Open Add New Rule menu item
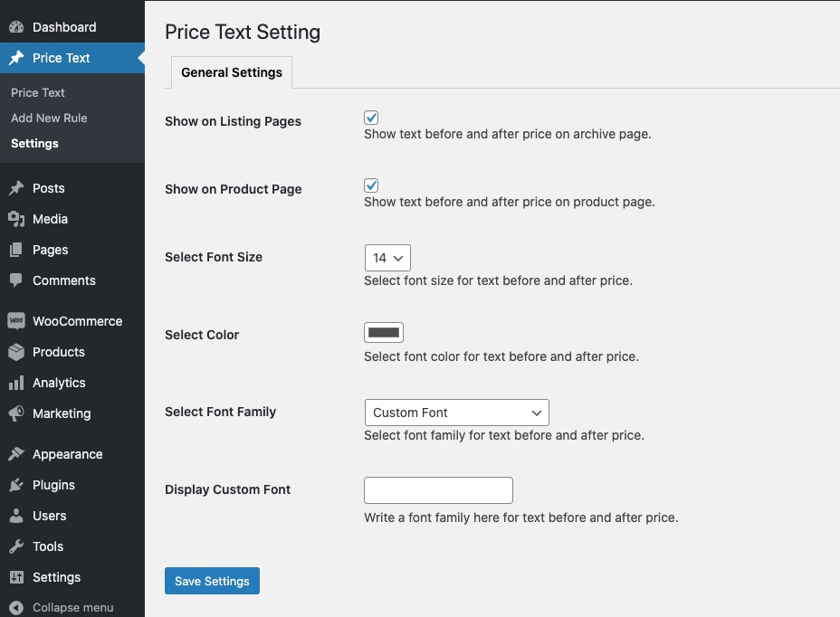Screen dimensions: 840x617 [49, 118]
